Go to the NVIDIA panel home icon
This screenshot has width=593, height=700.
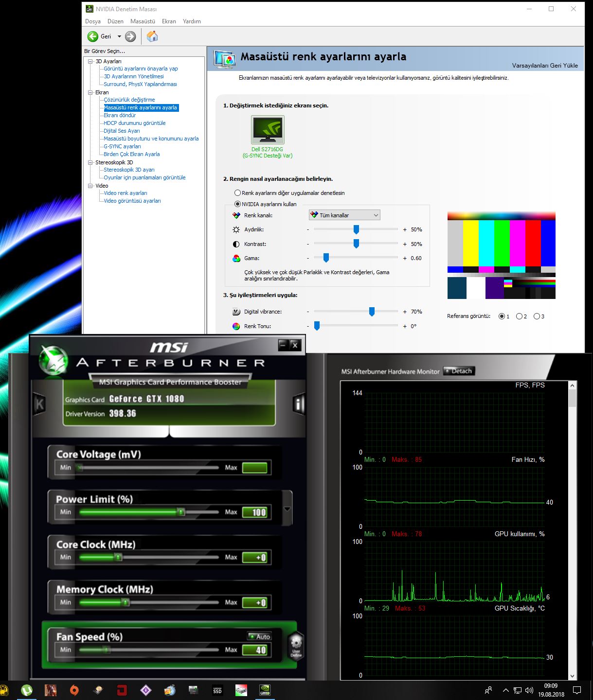tap(152, 36)
